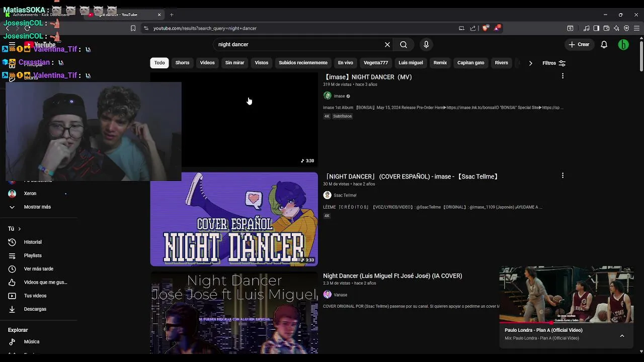
Task: Open the Brave main hamburger menu
Action: click(637, 28)
